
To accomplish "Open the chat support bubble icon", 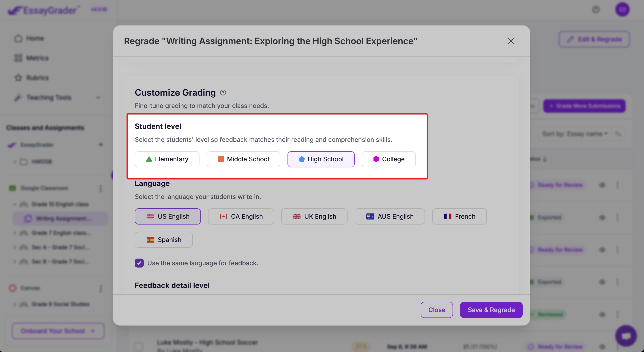I will coord(626,336).
